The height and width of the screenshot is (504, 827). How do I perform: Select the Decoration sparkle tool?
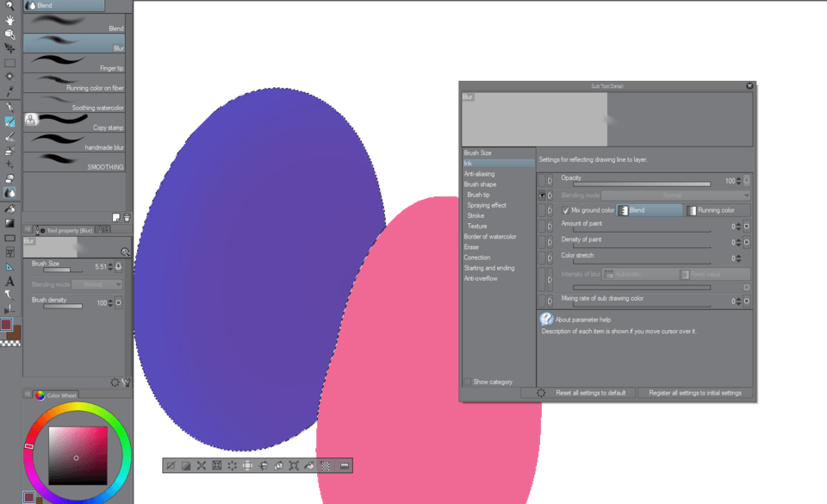pos(9,165)
